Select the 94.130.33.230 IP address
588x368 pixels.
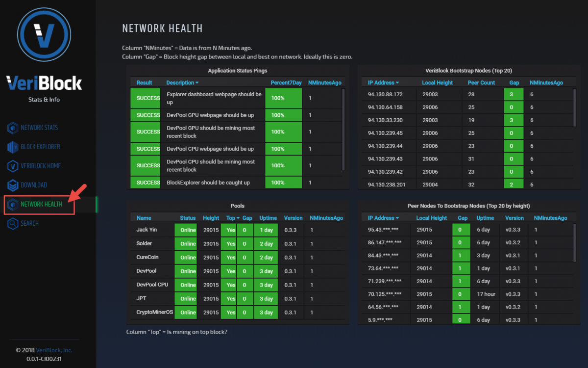coord(385,120)
